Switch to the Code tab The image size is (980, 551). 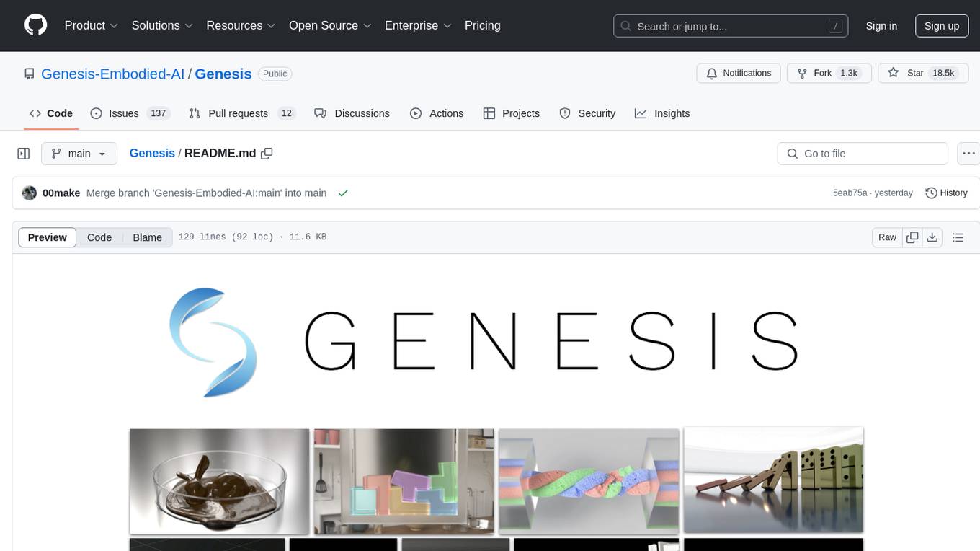(x=51, y=113)
